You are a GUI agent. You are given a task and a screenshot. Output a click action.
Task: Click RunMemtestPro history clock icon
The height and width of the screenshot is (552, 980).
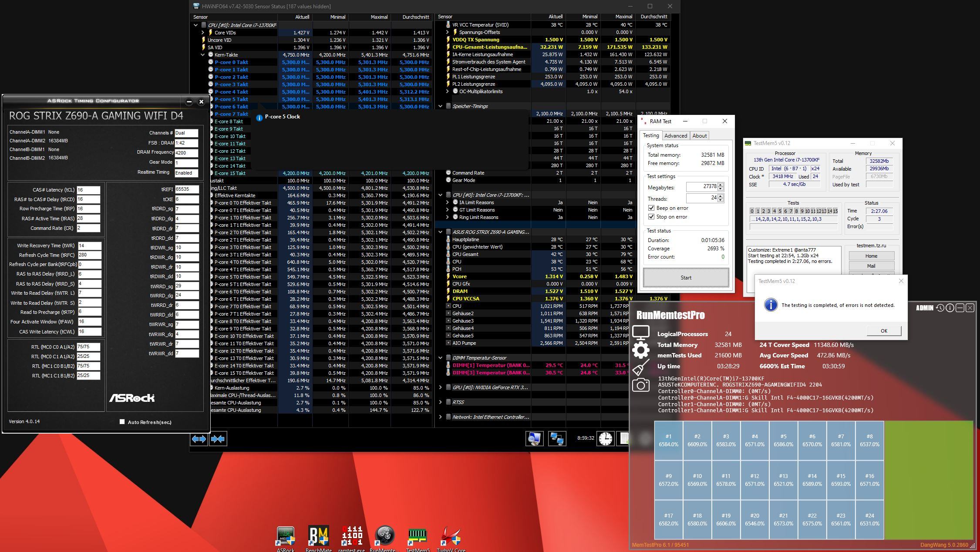point(940,308)
